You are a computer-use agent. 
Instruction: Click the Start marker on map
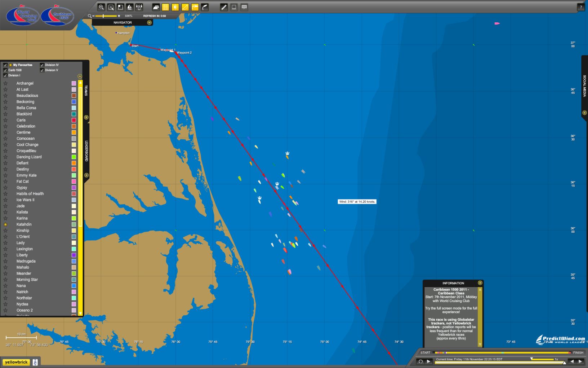click(130, 45)
